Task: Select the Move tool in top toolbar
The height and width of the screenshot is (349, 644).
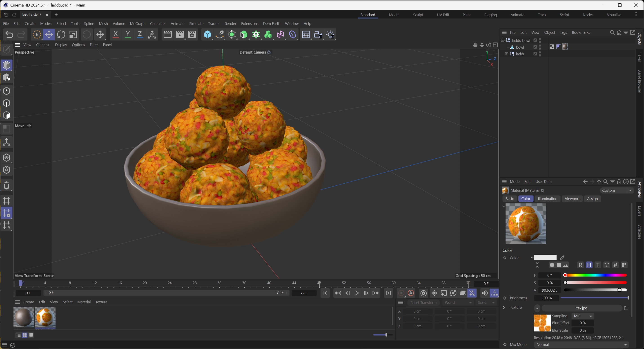Action: (49, 34)
